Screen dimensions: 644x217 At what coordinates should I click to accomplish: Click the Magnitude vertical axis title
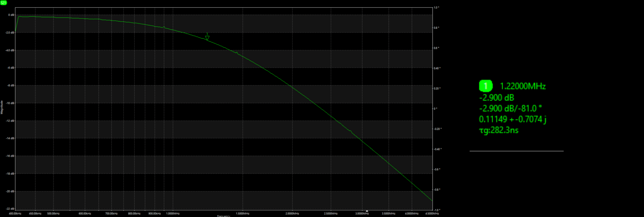tap(2, 107)
